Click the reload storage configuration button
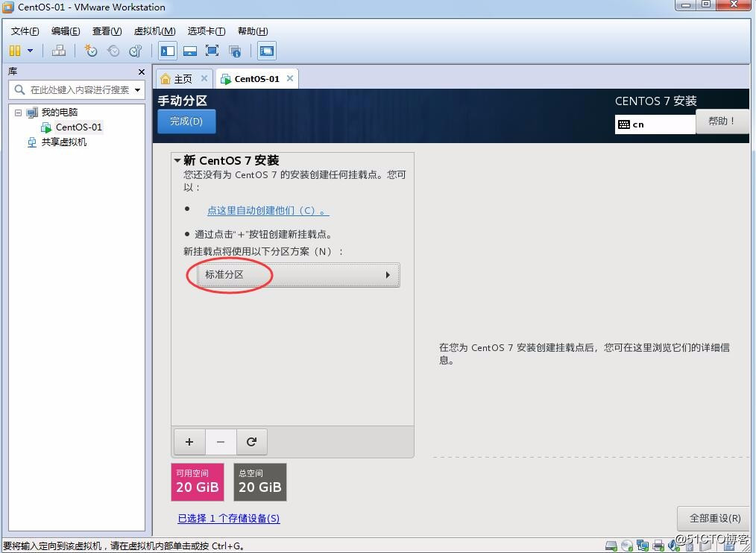Viewport: 756px width, 553px height. 252,442
